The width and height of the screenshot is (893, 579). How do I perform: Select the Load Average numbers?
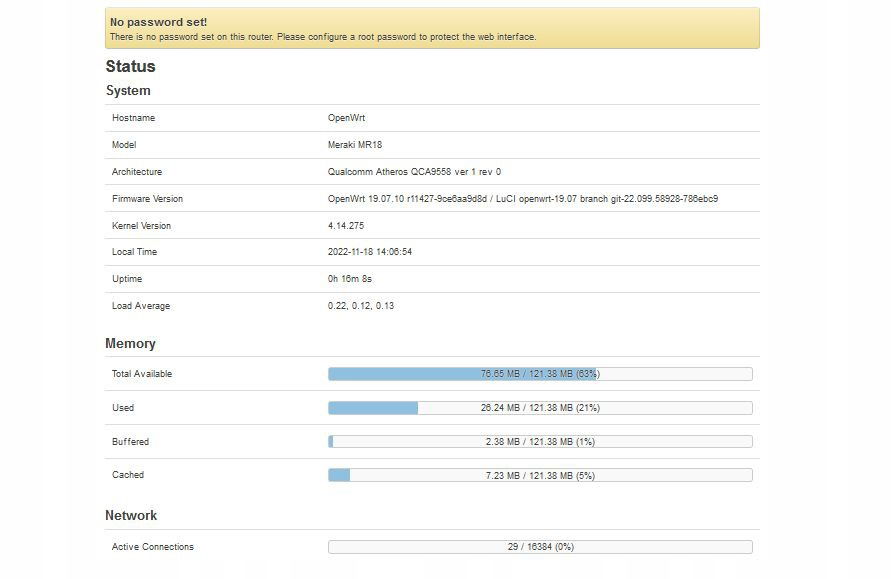[x=361, y=306]
